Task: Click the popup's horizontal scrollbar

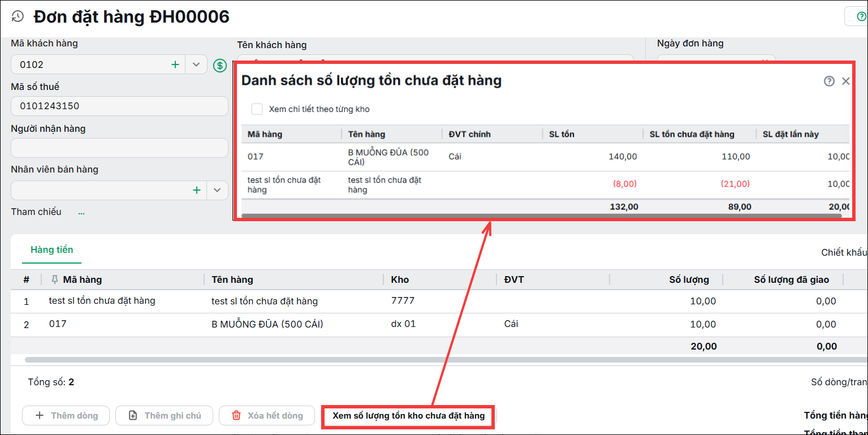Action: (541, 216)
